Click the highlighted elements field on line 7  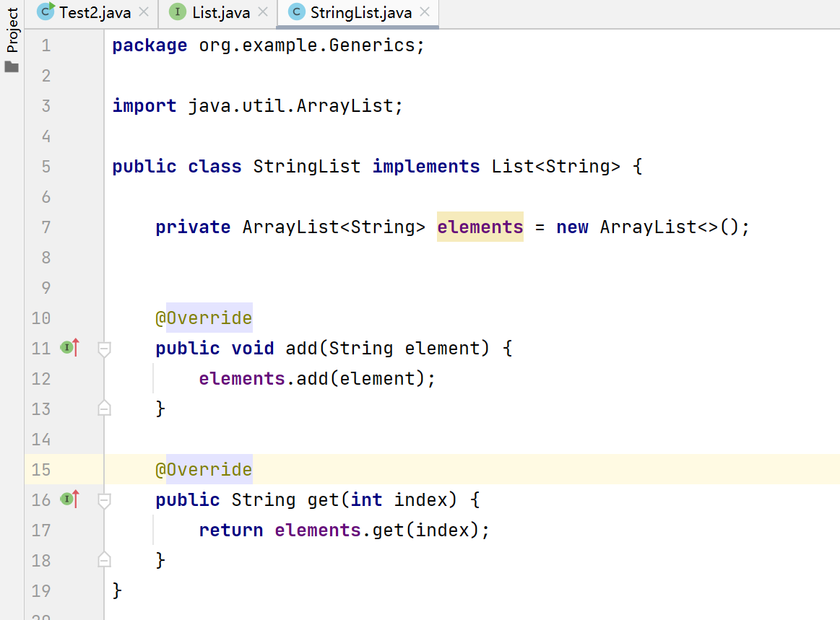click(480, 227)
